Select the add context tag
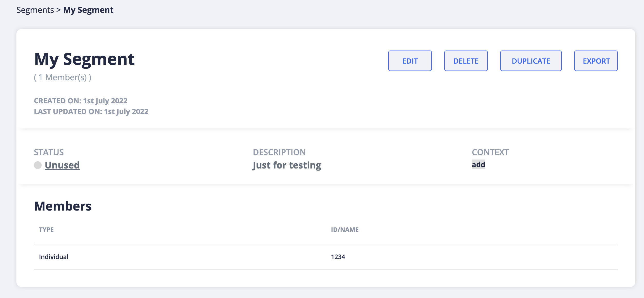The height and width of the screenshot is (298, 644). tap(478, 165)
